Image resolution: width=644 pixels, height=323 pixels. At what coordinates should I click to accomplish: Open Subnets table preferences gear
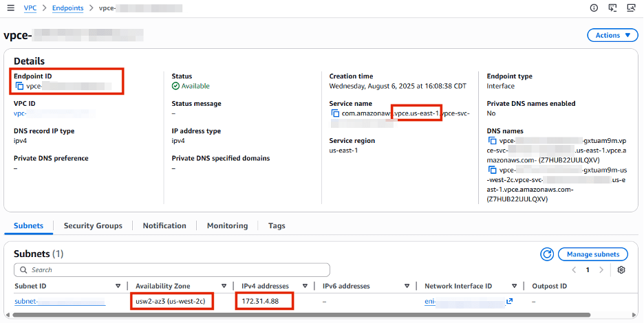pyautogui.click(x=621, y=270)
